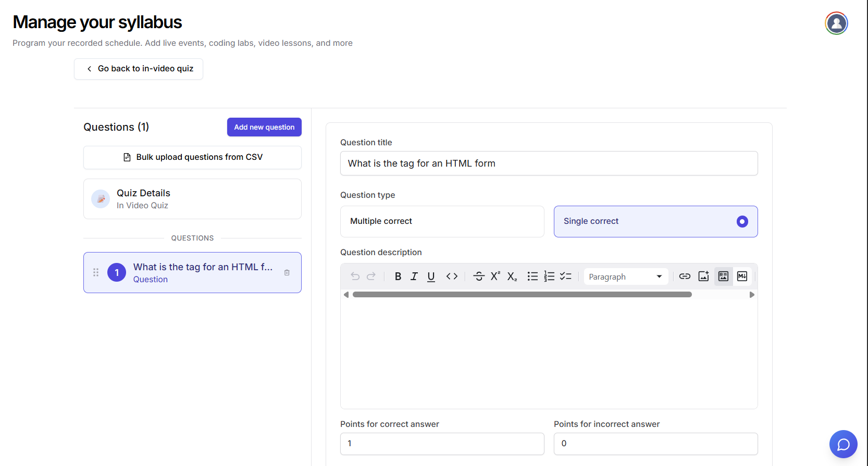Click the Add new question button
868x466 pixels.
pyautogui.click(x=264, y=127)
